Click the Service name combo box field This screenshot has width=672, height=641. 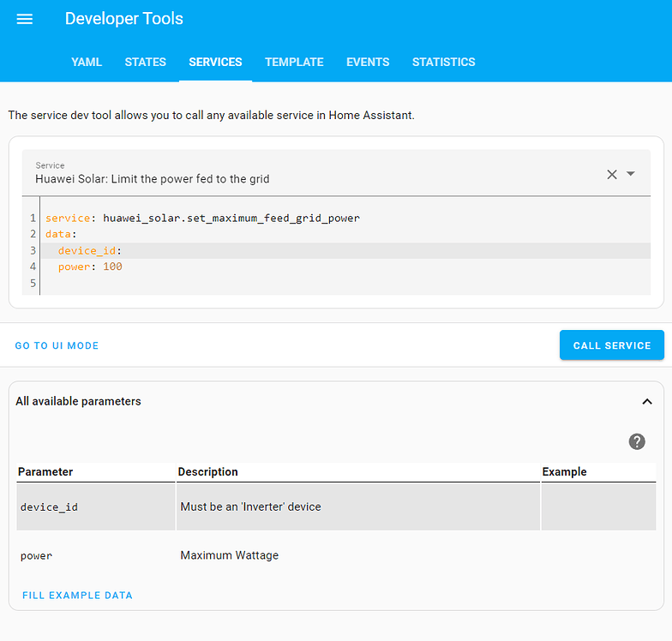pyautogui.click(x=309, y=174)
